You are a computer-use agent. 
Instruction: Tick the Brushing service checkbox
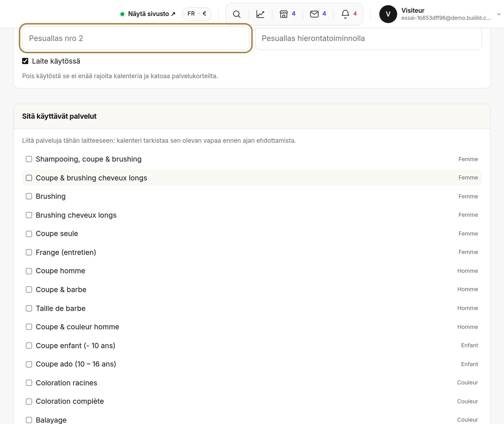click(x=29, y=196)
